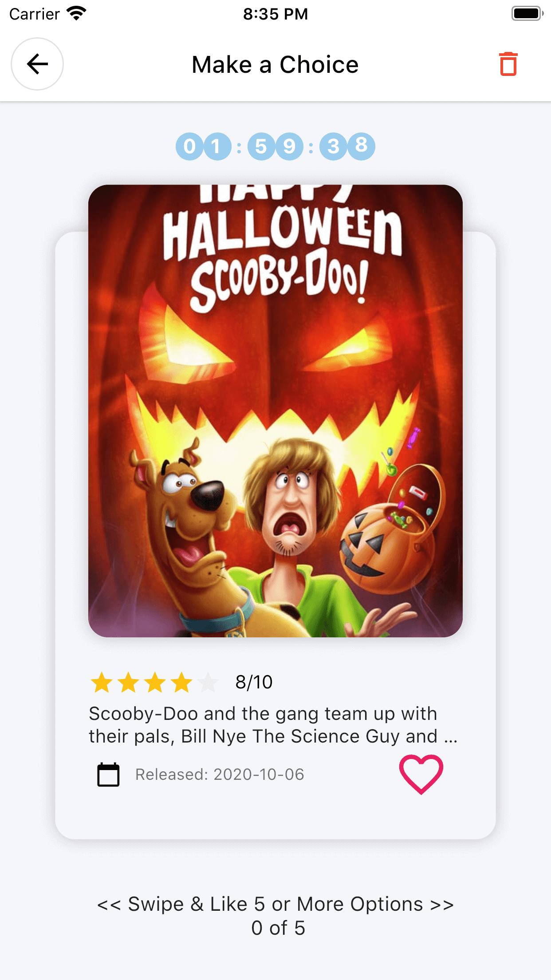Click the Released: 2020-10-06 label
Image resolution: width=551 pixels, height=980 pixels.
click(x=220, y=775)
